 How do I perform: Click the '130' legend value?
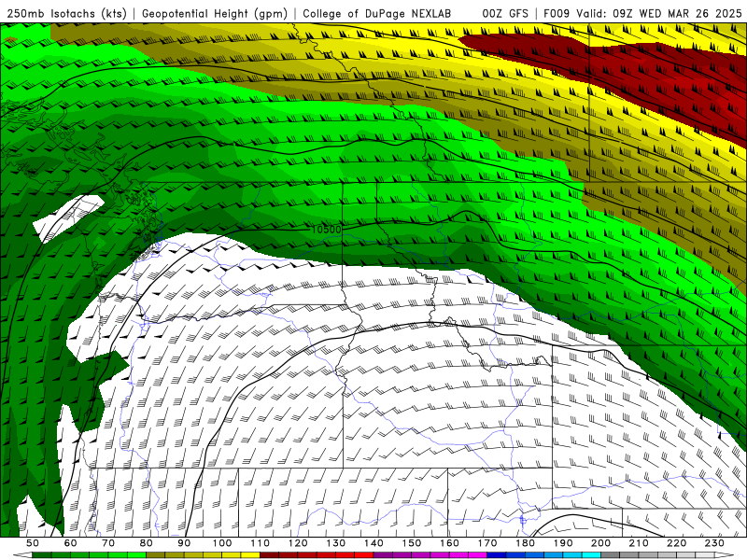pyautogui.click(x=336, y=543)
